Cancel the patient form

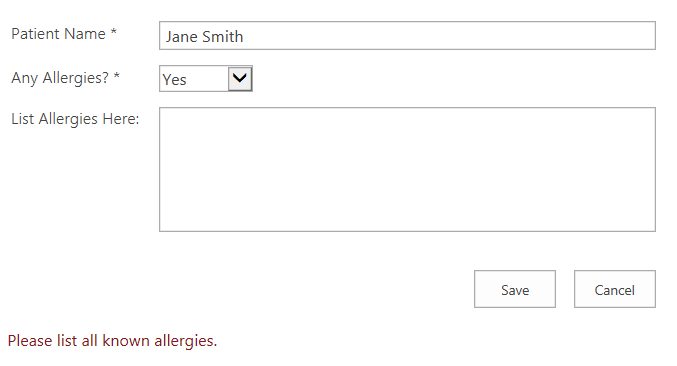(615, 289)
